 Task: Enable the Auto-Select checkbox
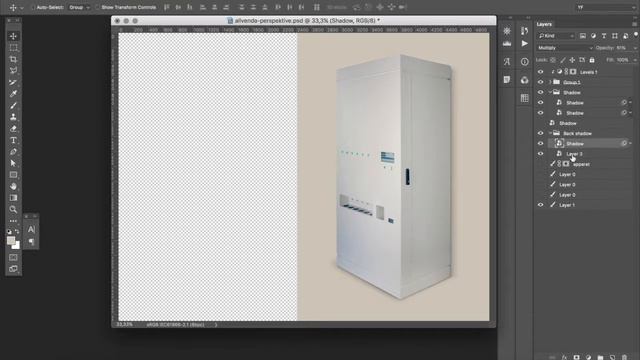(x=33, y=7)
